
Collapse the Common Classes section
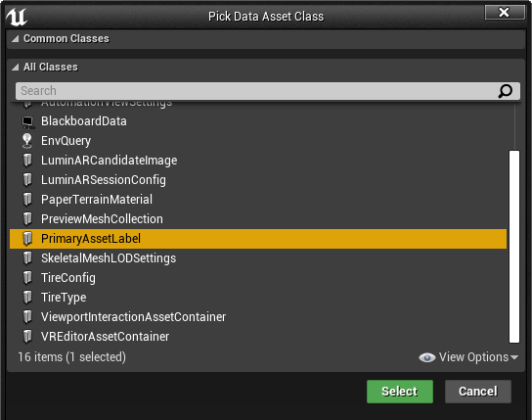pos(15,39)
